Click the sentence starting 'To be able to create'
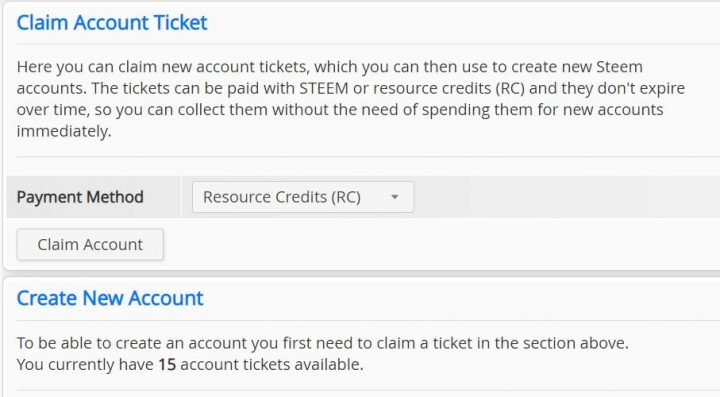This screenshot has width=720, height=397. tap(322, 343)
